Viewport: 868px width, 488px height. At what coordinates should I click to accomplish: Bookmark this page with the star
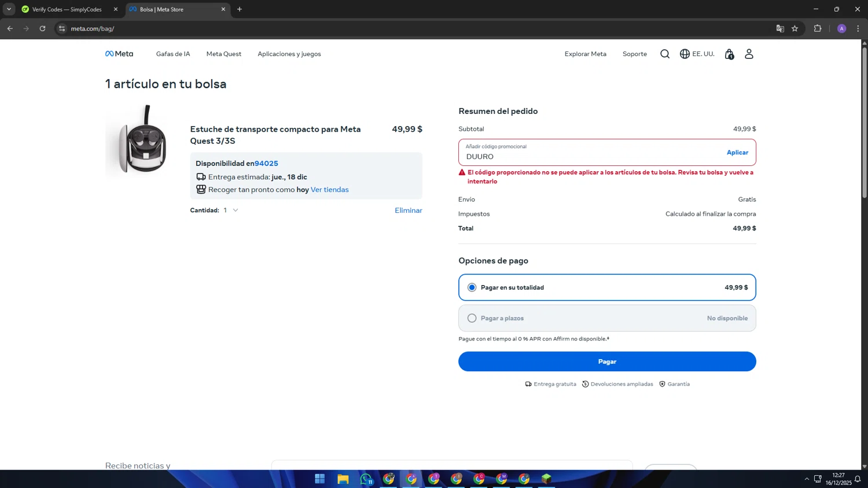click(x=795, y=28)
